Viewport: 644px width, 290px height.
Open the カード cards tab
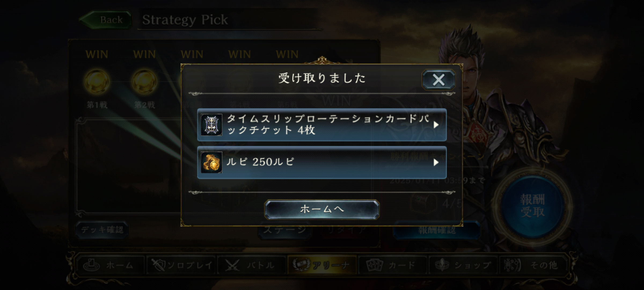pos(392,265)
